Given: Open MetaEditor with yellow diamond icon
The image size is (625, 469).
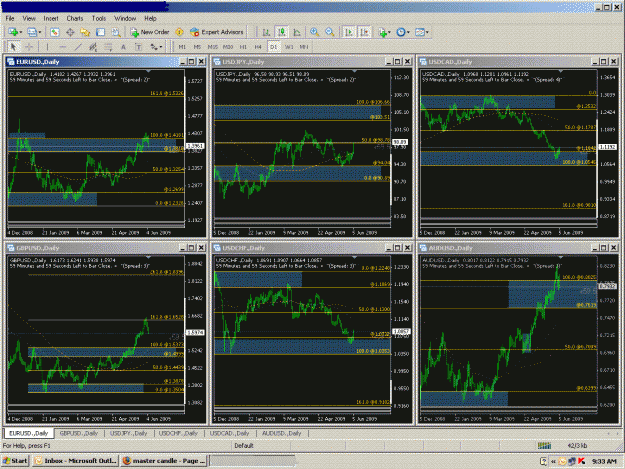Looking at the screenshot, I should (x=179, y=32).
